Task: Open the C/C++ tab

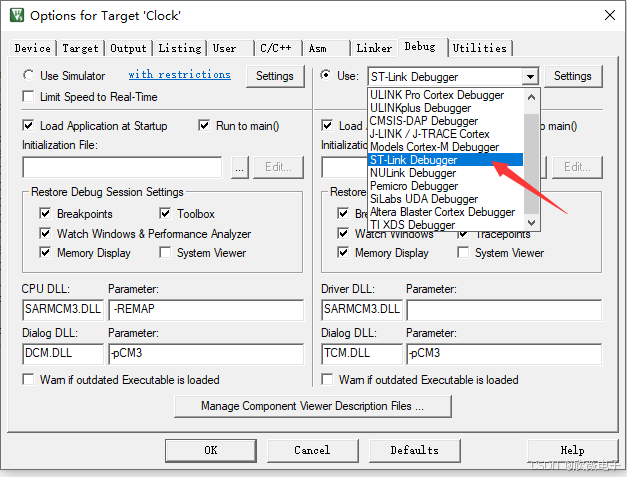Action: 276,48
